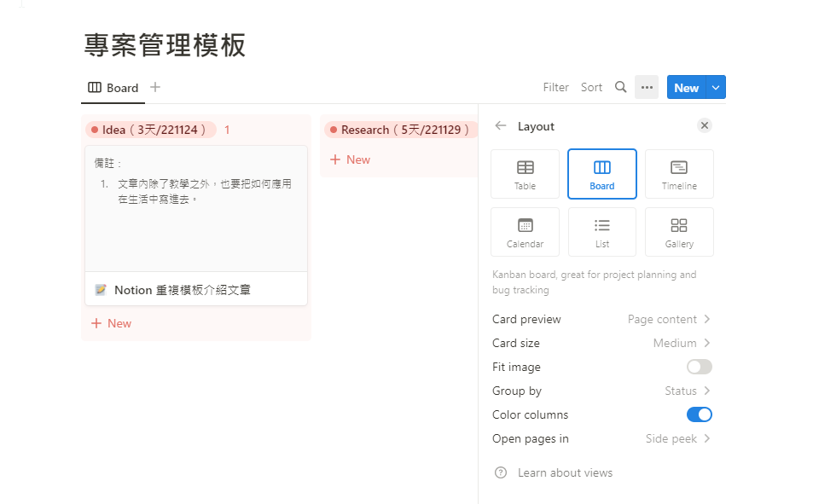
Task: Click the page title 專案管理模板
Action: (x=165, y=45)
